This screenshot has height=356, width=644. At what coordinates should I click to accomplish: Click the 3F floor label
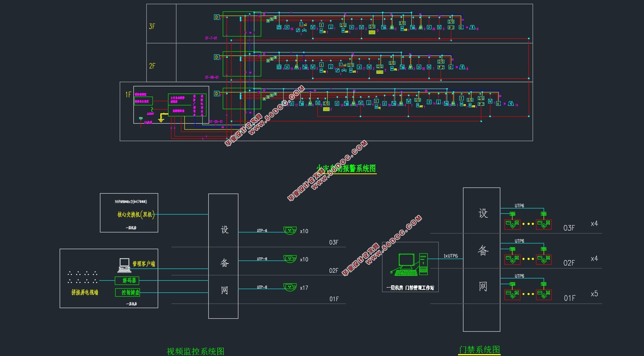click(x=152, y=26)
